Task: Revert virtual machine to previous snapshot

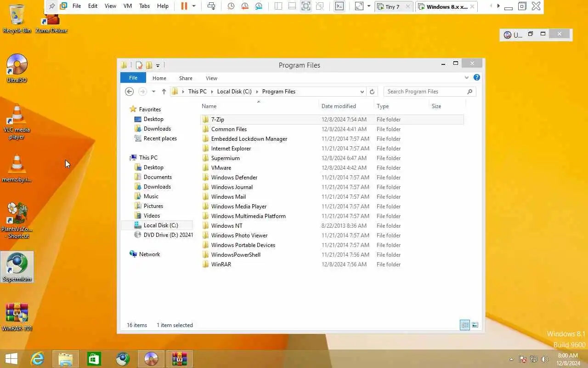Action: pos(245,6)
